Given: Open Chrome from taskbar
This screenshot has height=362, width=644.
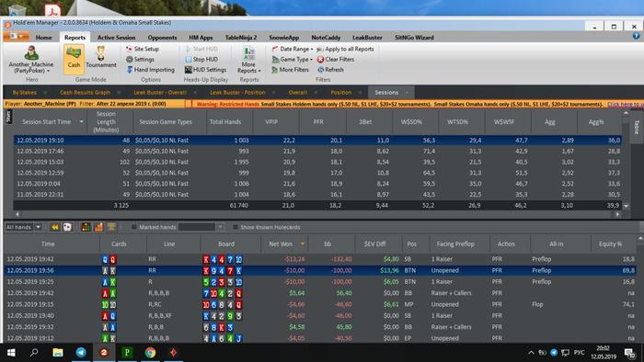Looking at the screenshot, I should (150, 353).
